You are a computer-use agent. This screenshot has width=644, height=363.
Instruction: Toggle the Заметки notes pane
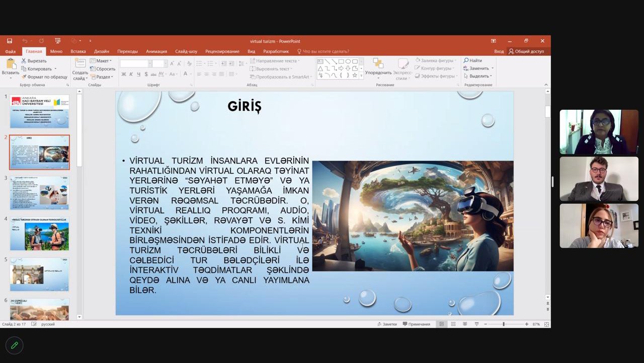coord(386,324)
